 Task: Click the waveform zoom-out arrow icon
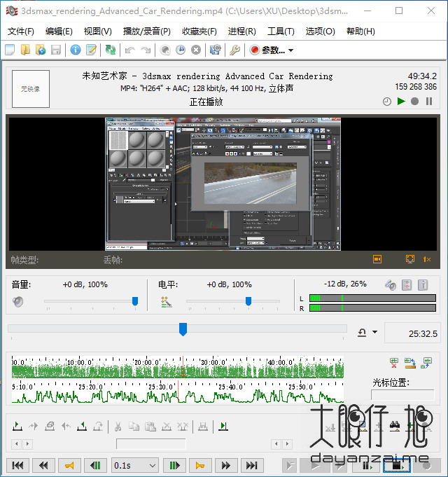426,363
